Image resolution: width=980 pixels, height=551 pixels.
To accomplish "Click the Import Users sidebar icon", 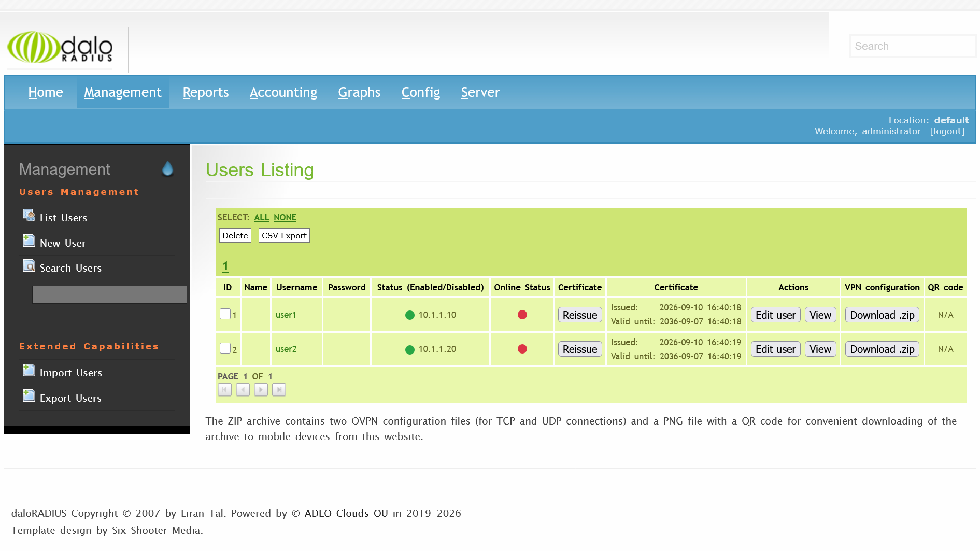I will 29,370.
